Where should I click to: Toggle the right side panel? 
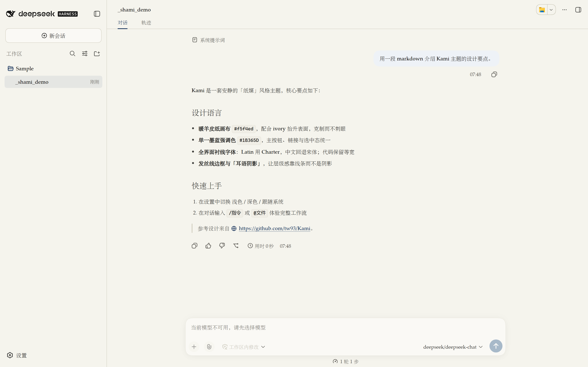point(578,10)
